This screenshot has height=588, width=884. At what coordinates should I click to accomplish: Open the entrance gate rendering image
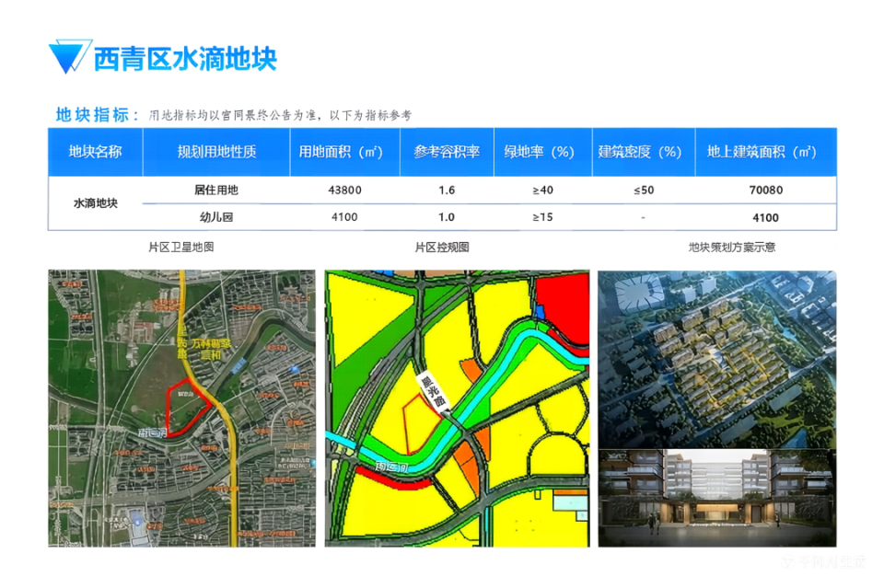pyautogui.click(x=717, y=499)
